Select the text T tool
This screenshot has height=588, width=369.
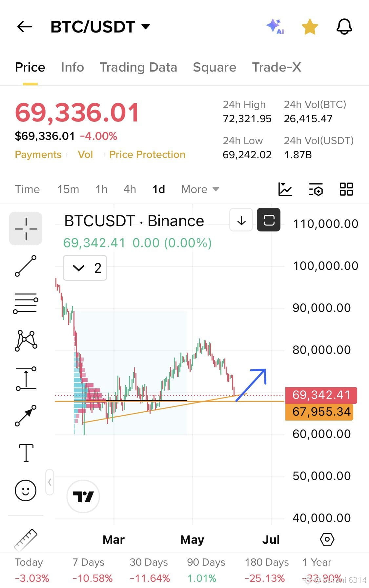tap(26, 453)
